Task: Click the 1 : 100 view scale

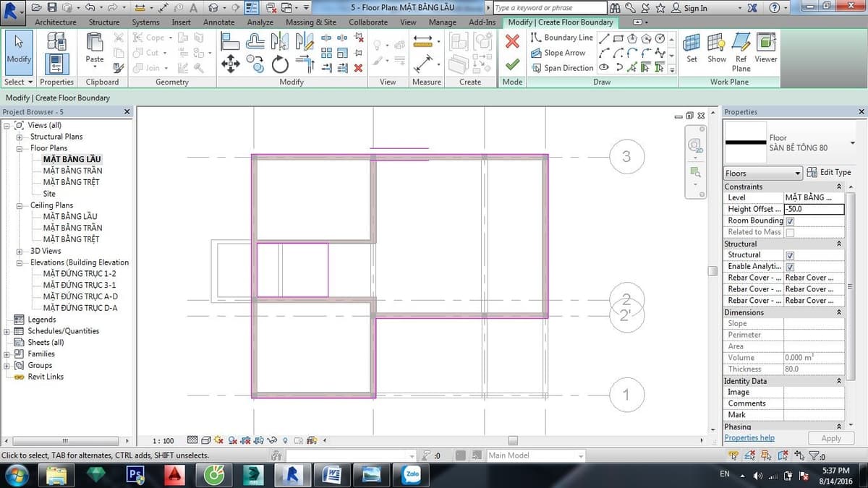Action: [x=163, y=440]
